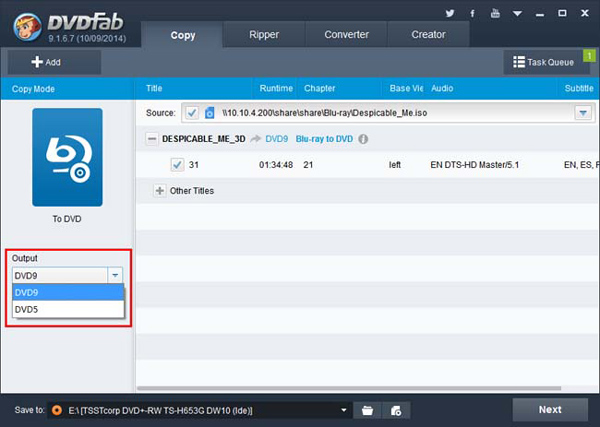Uncheck title 31 checkbox

click(x=177, y=164)
